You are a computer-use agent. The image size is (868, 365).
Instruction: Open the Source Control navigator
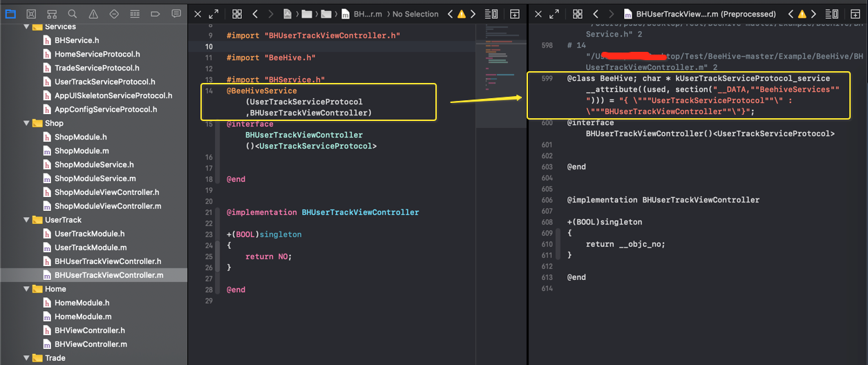[31, 14]
